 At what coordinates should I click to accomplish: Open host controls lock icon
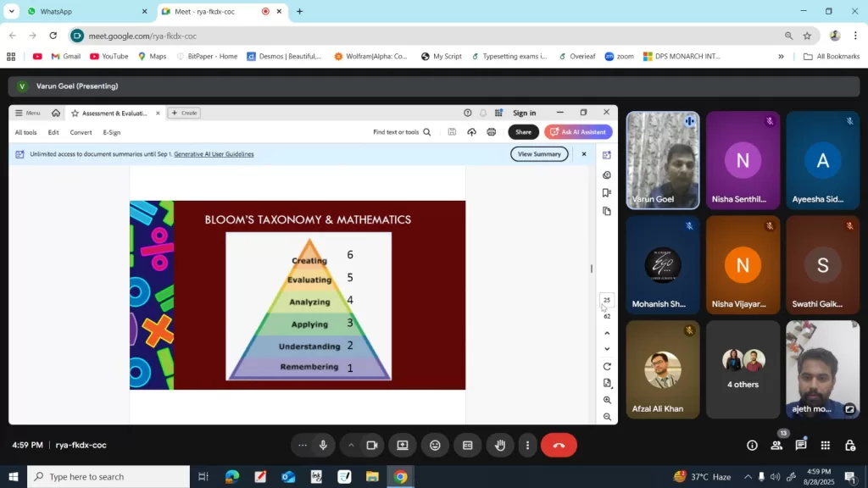849,446
